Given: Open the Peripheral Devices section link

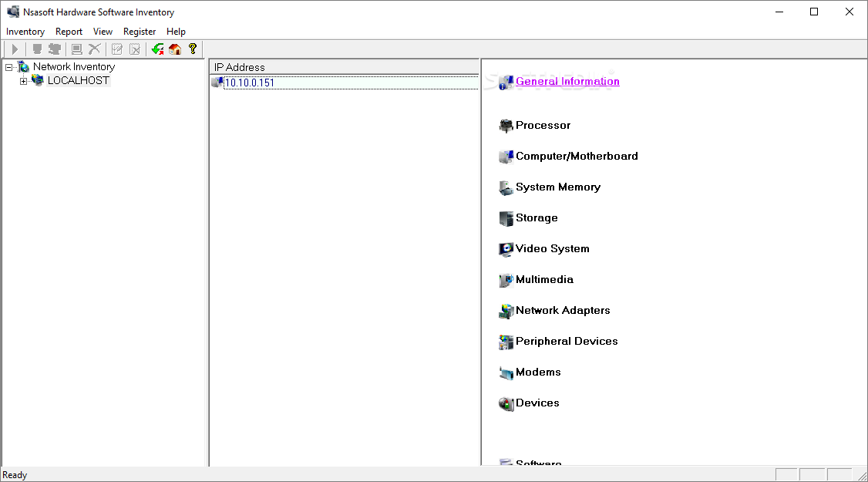Looking at the screenshot, I should [567, 342].
